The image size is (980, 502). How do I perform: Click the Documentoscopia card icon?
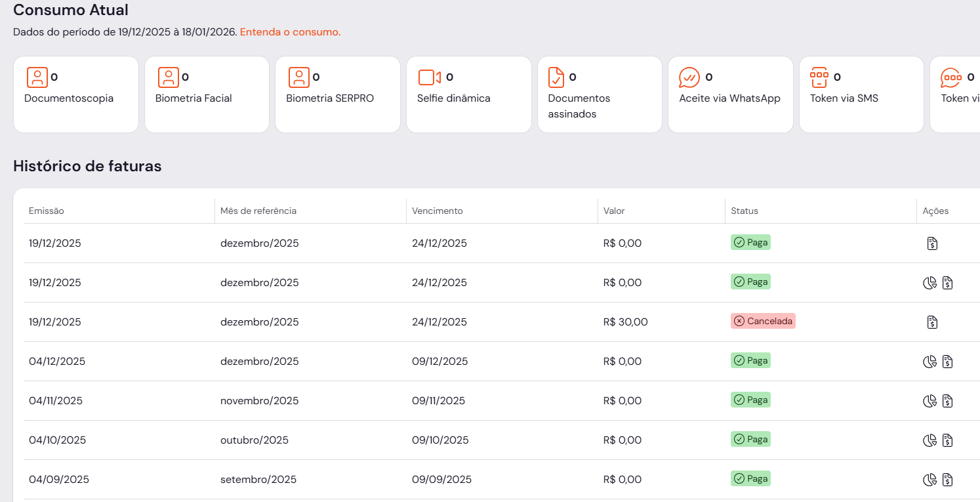tap(37, 77)
